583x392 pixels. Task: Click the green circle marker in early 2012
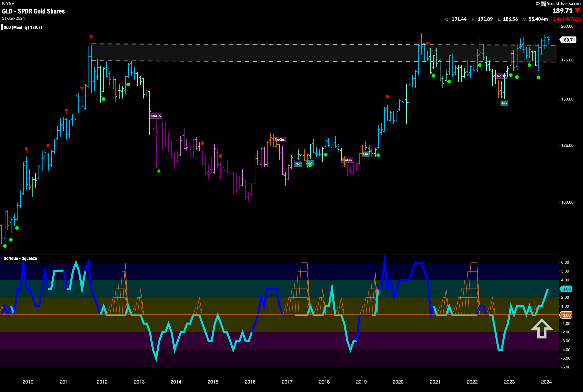(104, 99)
